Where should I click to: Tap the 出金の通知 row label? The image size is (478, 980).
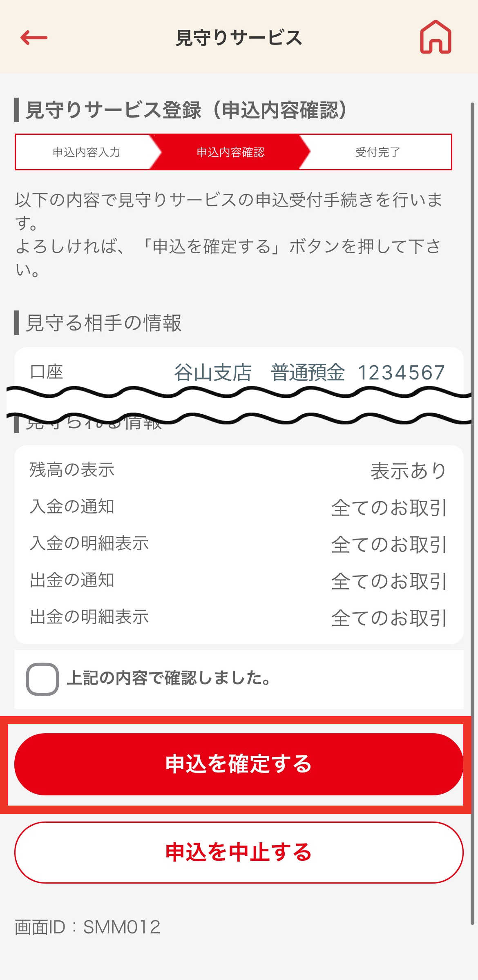(x=72, y=580)
